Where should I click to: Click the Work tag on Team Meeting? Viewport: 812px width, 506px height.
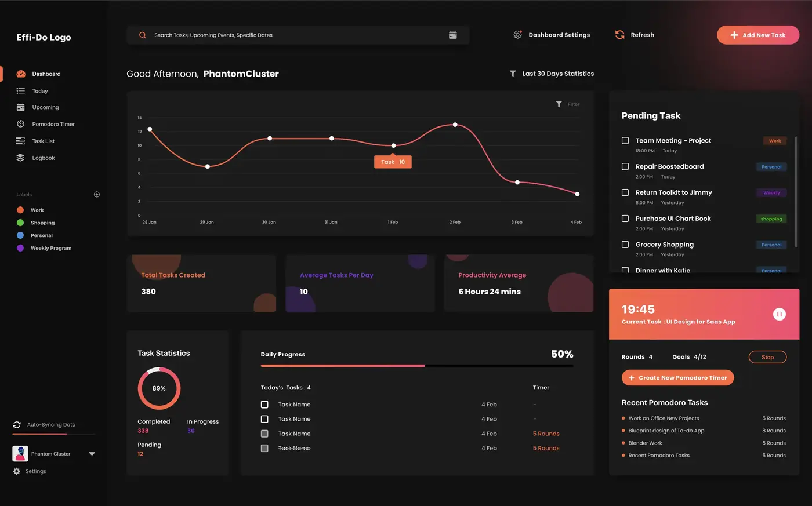(775, 141)
